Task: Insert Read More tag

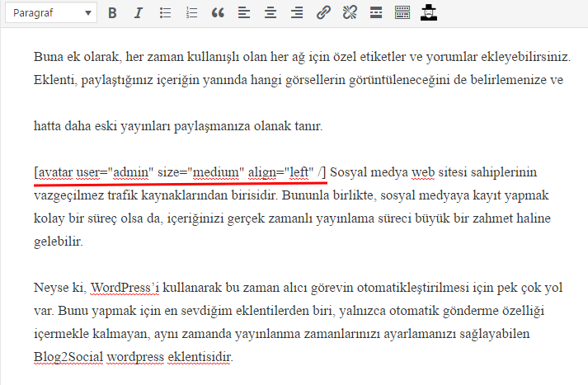Action: [376, 12]
